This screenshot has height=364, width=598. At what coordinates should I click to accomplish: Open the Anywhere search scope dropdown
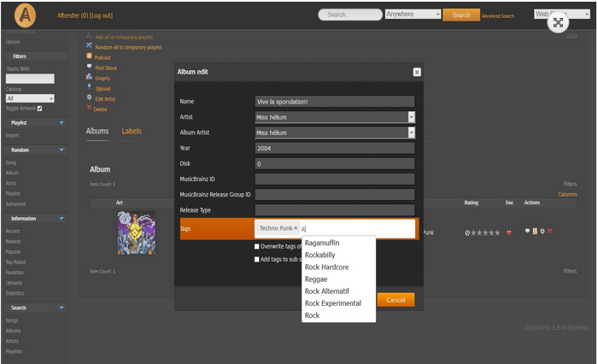(x=413, y=15)
